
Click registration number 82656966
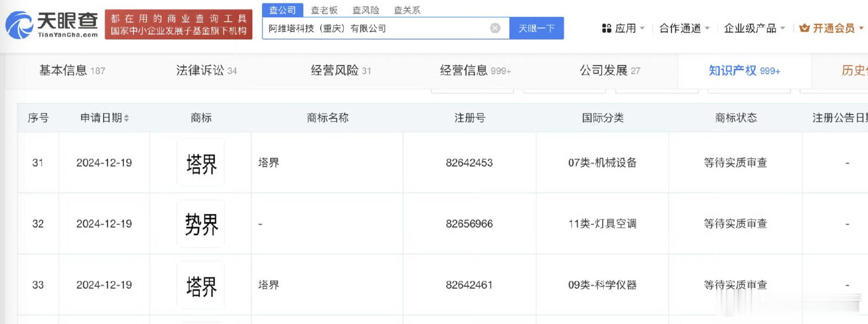coord(469,224)
